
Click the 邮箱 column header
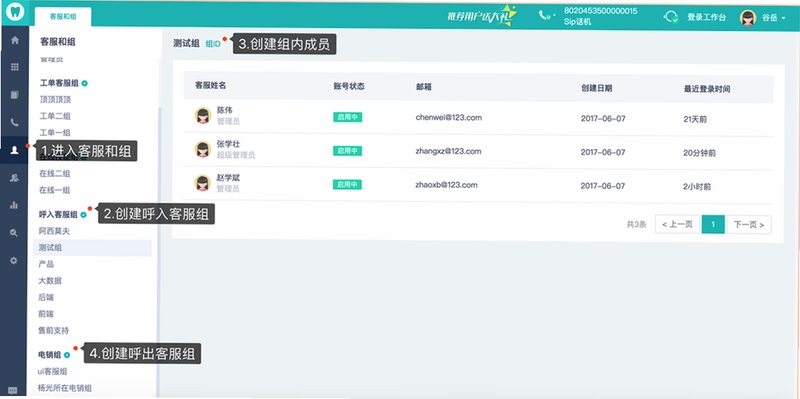[x=423, y=87]
